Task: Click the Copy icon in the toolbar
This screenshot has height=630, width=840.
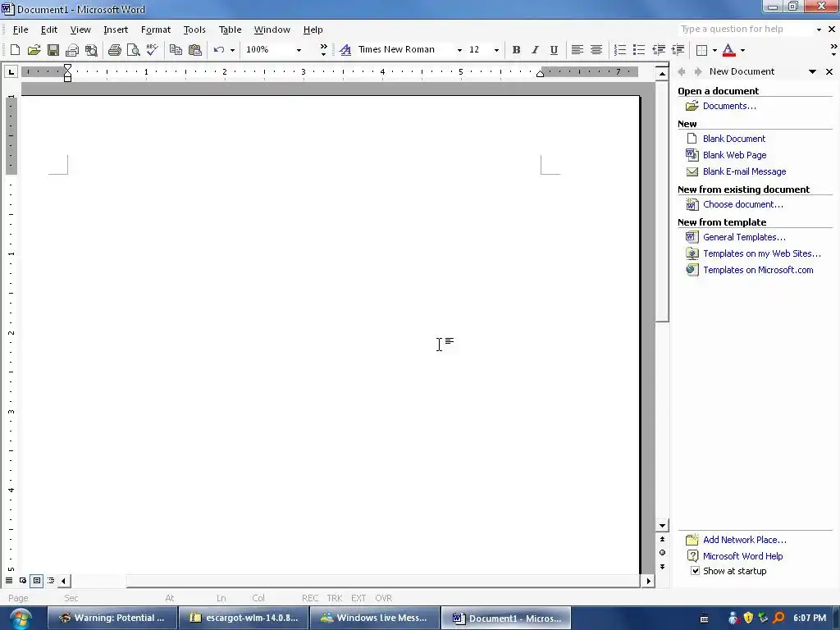Action: point(176,50)
